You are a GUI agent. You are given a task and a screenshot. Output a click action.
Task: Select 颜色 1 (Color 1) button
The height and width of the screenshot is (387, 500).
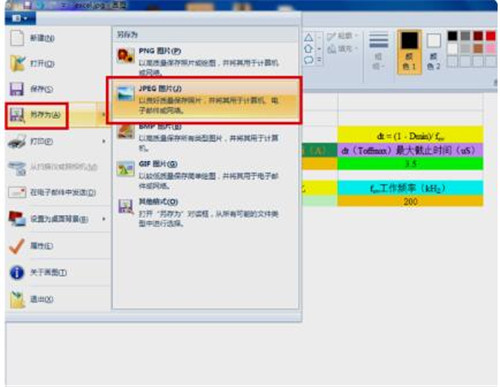pyautogui.click(x=409, y=51)
